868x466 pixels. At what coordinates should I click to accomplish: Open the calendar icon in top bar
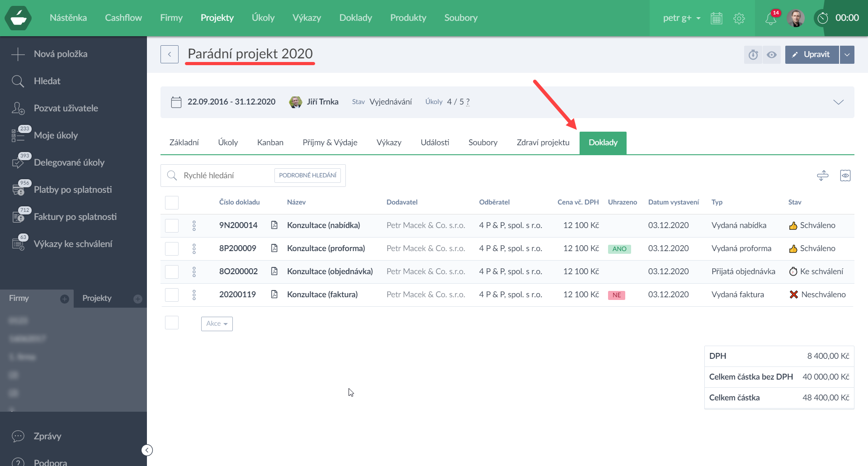point(717,19)
